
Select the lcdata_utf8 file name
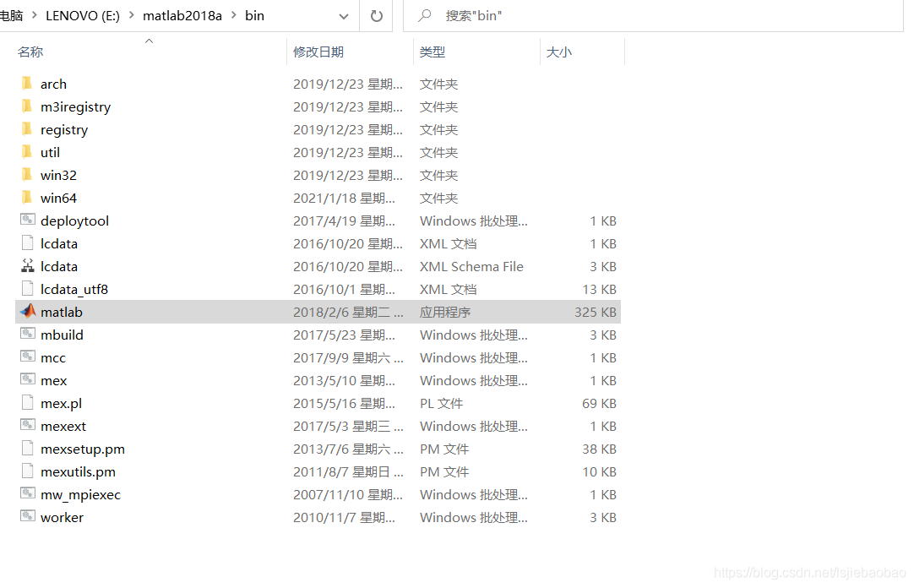(x=74, y=289)
